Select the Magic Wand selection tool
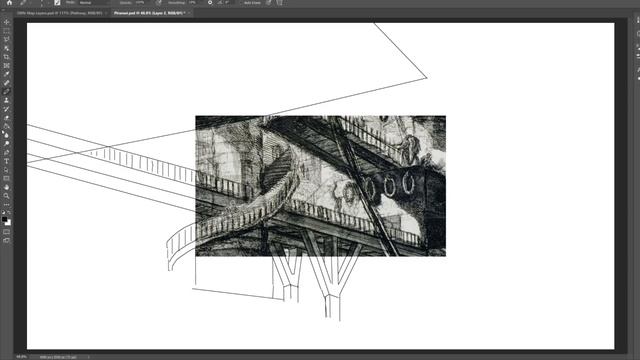Viewport: 640px width, 360px height. pos(6,48)
